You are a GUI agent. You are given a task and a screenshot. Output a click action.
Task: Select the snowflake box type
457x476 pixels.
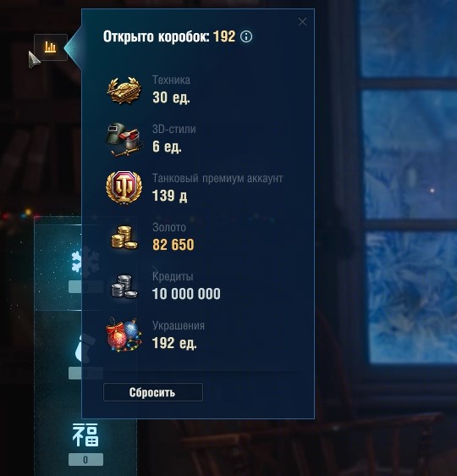(77, 263)
